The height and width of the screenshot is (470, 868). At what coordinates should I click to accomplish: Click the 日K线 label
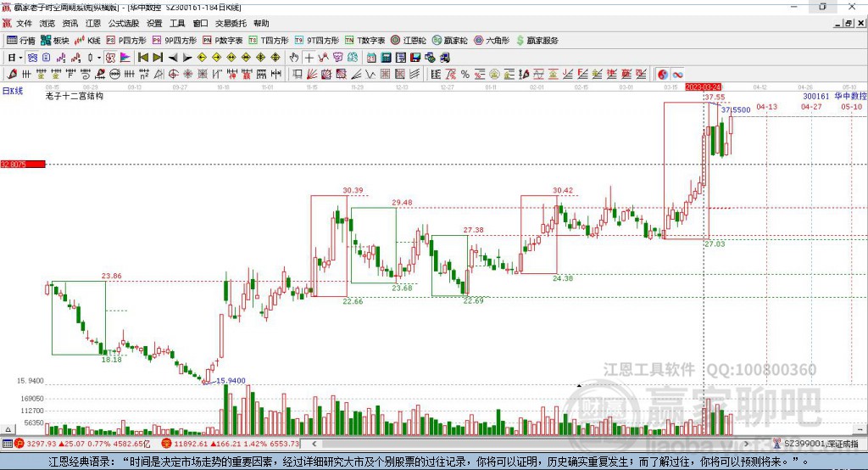(x=13, y=91)
